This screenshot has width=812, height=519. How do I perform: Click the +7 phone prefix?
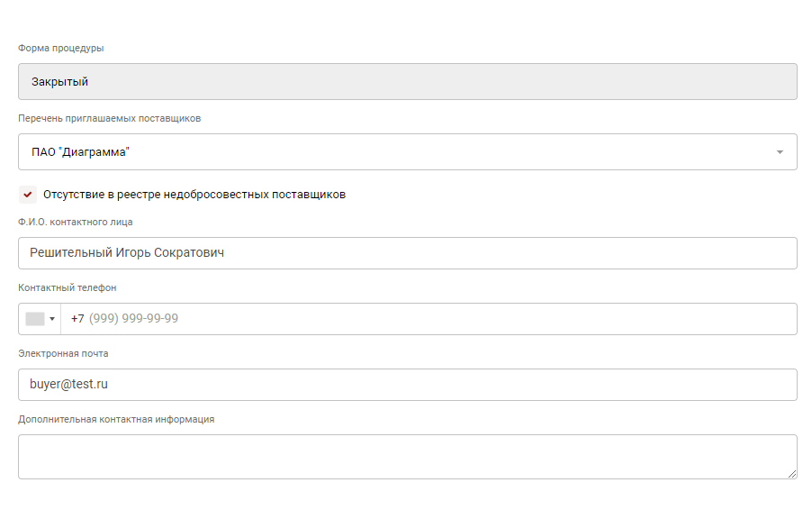77,319
